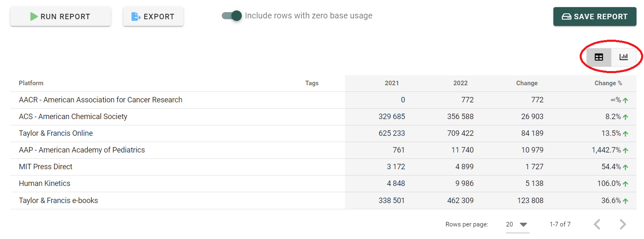Click the 106.0% change for Human Kinetics
This screenshot has width=644, height=239.
pos(609,183)
